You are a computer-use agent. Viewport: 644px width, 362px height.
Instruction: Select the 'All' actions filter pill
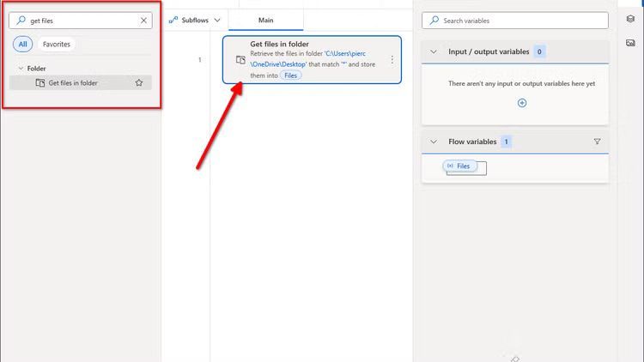pyautogui.click(x=22, y=44)
